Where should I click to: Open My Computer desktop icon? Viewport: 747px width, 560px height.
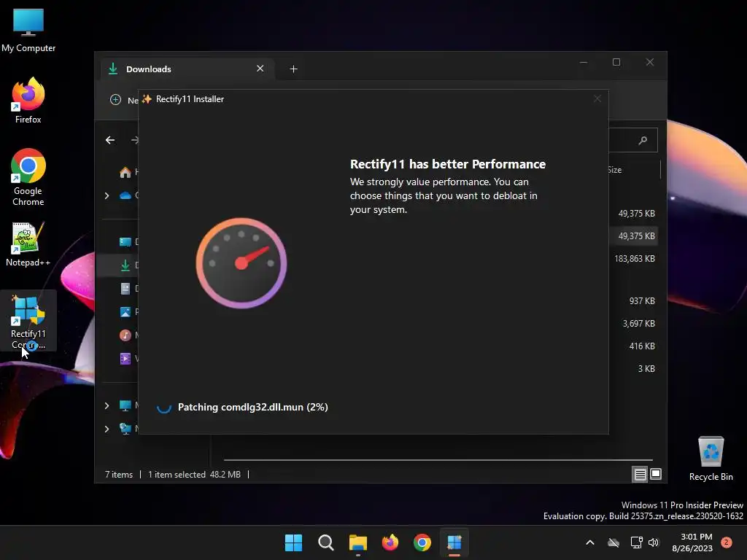click(28, 31)
